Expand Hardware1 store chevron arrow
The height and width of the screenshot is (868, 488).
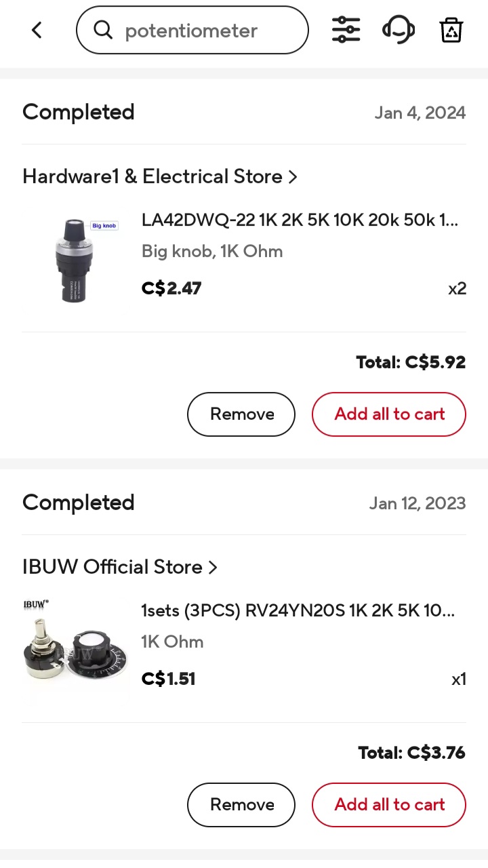click(293, 177)
